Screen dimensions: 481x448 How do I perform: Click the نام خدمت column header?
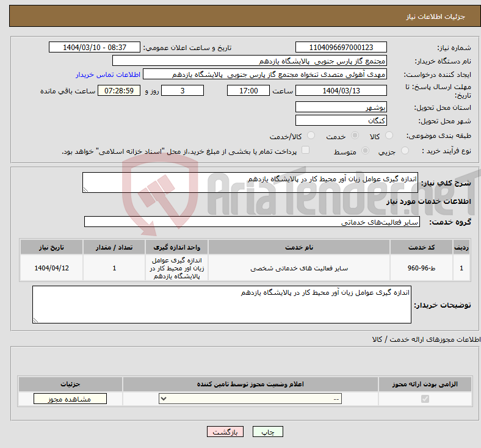click(299, 247)
